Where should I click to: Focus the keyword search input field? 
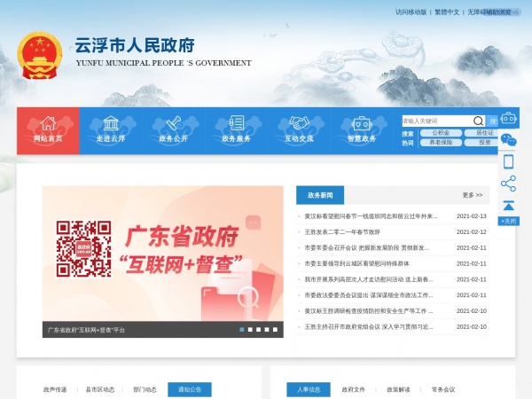point(437,121)
